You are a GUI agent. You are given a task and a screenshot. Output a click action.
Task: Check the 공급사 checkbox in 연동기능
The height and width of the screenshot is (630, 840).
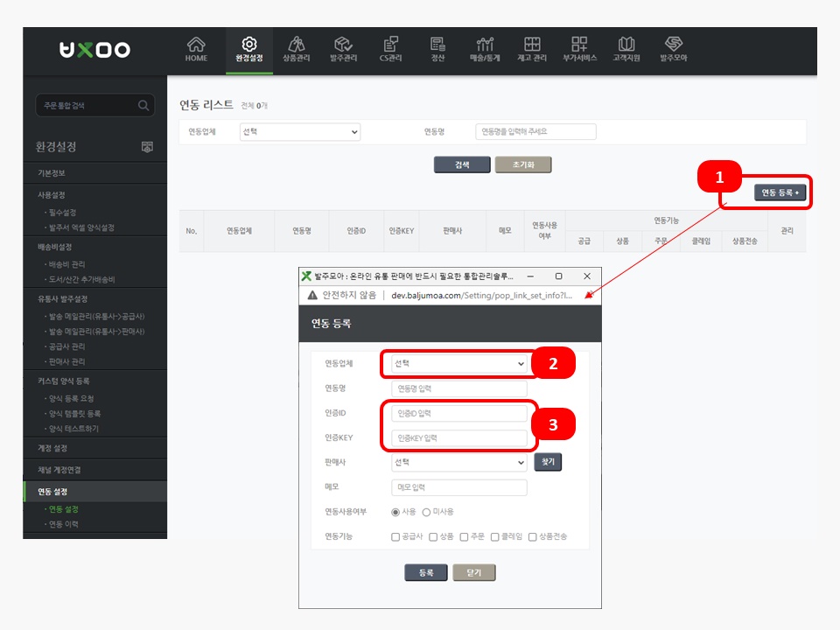coord(395,536)
